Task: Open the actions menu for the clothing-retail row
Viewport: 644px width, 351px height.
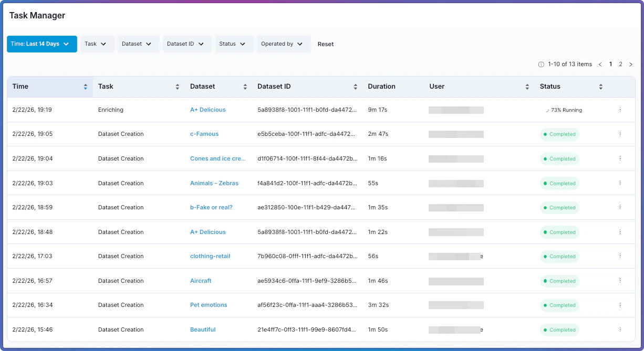Action: (620, 256)
